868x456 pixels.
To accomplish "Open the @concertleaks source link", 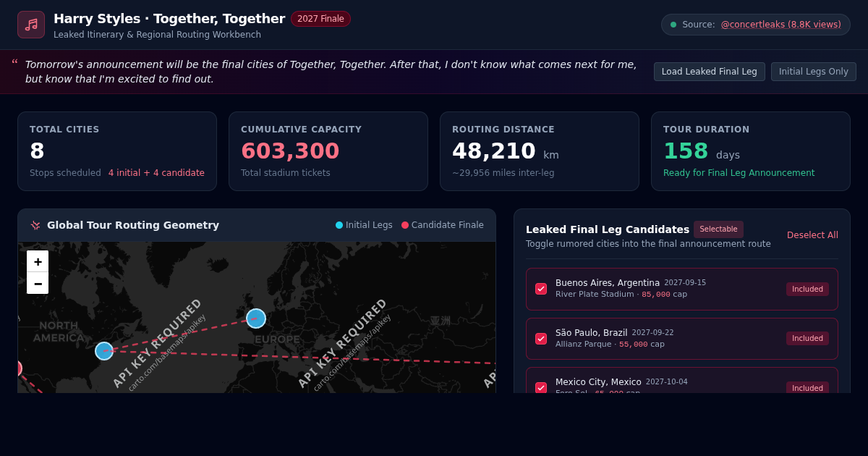I will click(780, 25).
